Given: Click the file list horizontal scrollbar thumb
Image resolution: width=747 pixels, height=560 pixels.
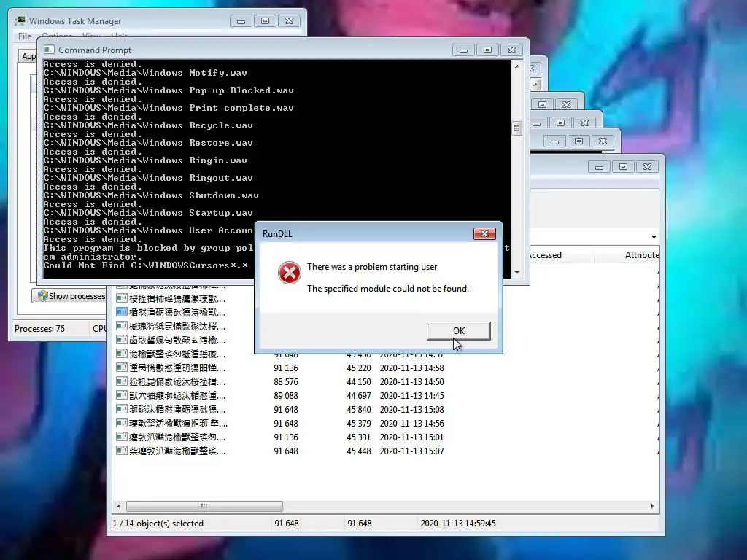Looking at the screenshot, I should tap(204, 506).
